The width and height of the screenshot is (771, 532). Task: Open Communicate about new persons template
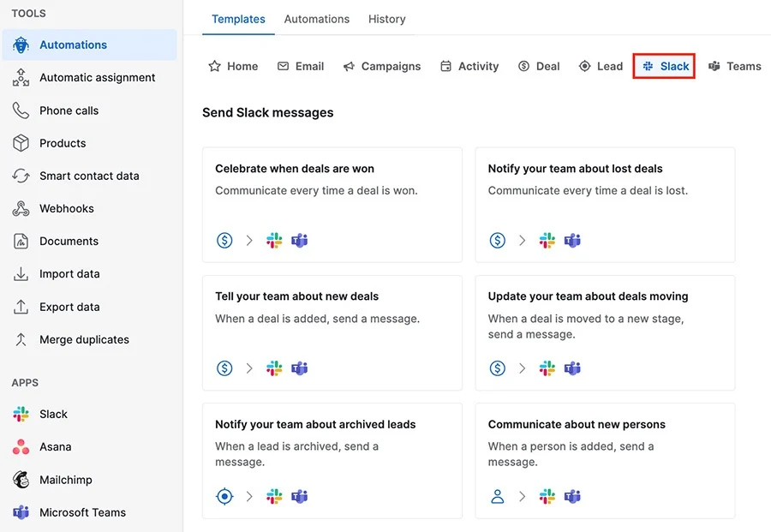(x=606, y=461)
